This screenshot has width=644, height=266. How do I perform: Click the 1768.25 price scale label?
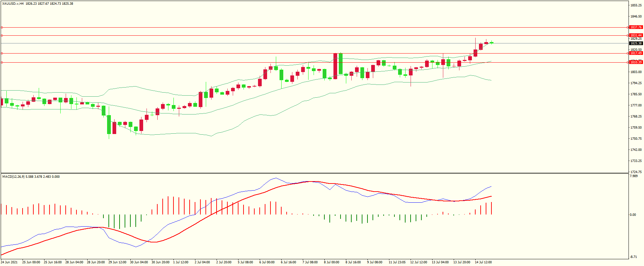(x=636, y=117)
